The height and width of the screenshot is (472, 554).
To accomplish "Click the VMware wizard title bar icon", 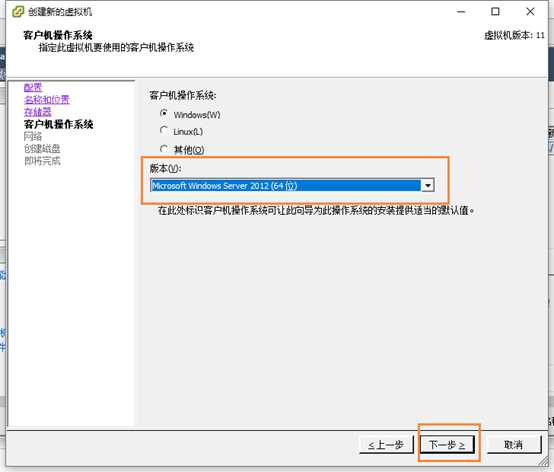I will (18, 11).
